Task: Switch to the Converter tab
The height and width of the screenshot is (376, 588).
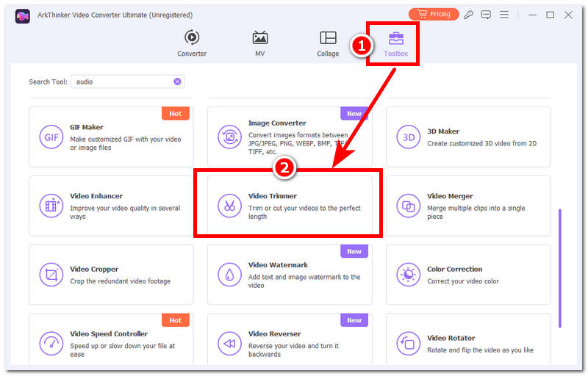Action: click(x=192, y=43)
